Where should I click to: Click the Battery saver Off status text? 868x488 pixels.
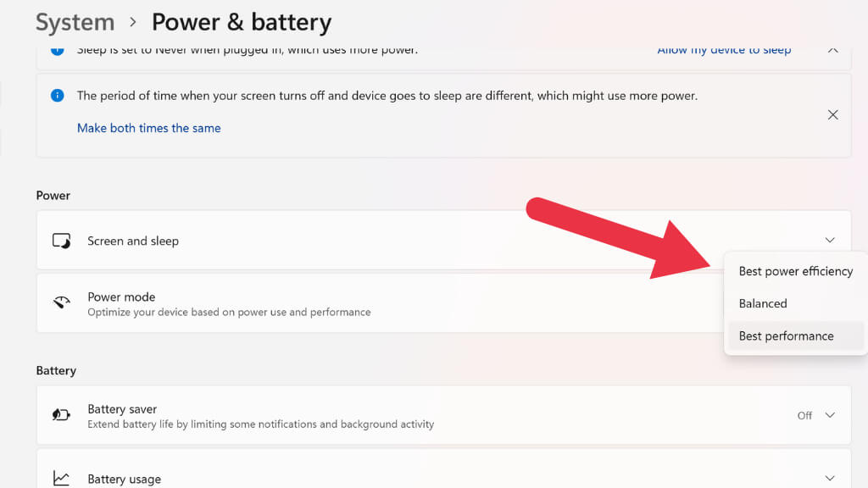point(804,415)
